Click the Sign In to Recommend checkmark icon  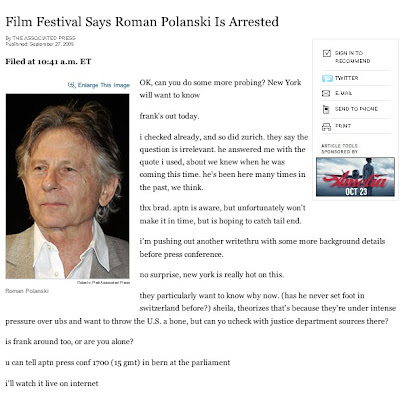click(x=327, y=53)
